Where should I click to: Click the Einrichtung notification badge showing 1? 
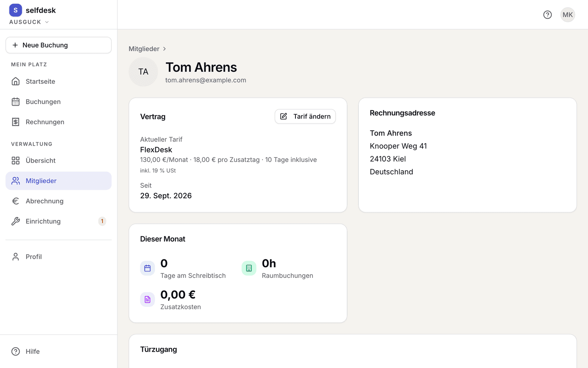102,221
